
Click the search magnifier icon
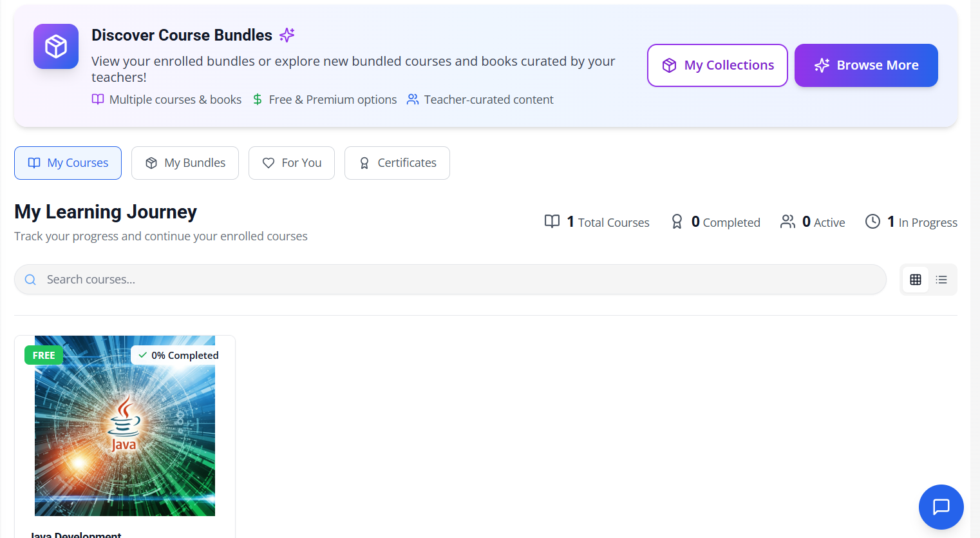[30, 279]
